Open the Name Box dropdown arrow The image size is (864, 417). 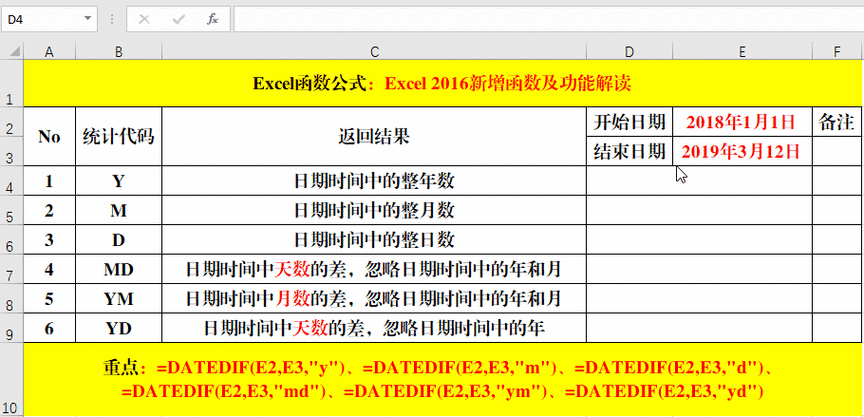(87, 19)
